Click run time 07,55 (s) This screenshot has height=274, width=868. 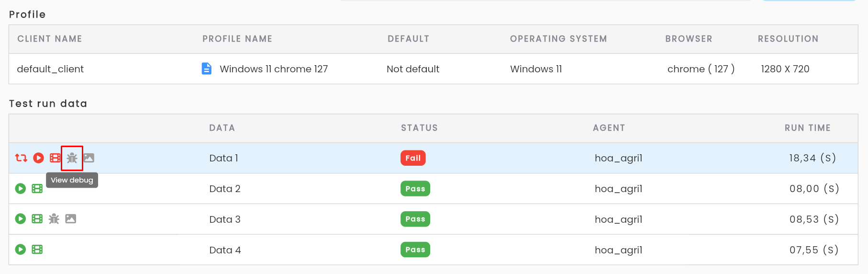click(814, 250)
